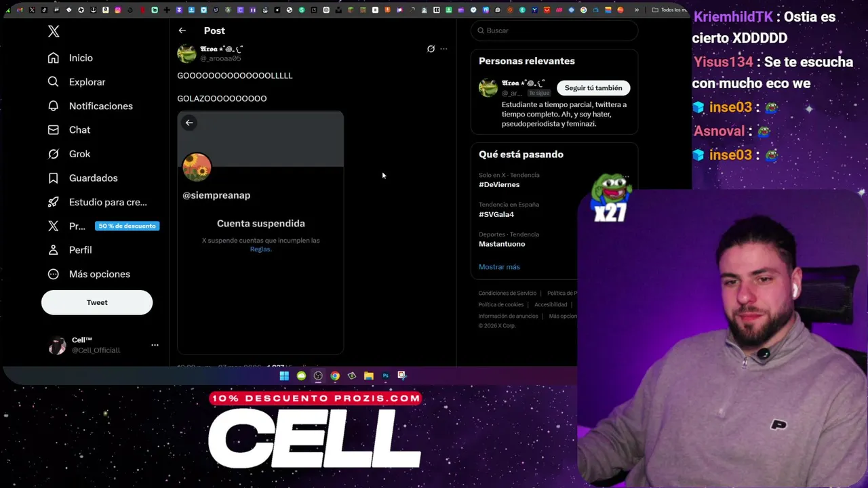
Task: Click the magnifier icon in the search box
Action: [x=481, y=30]
